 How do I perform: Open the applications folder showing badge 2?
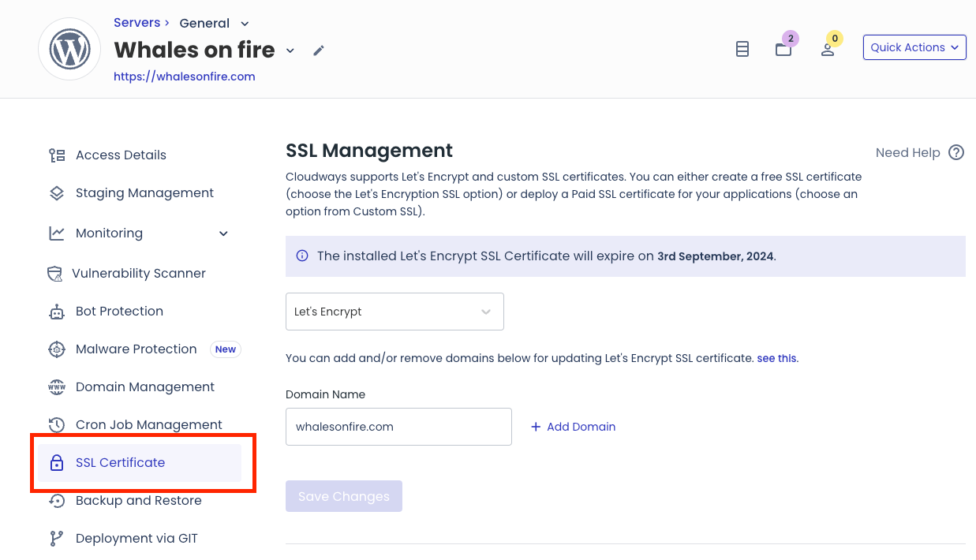[x=783, y=49]
